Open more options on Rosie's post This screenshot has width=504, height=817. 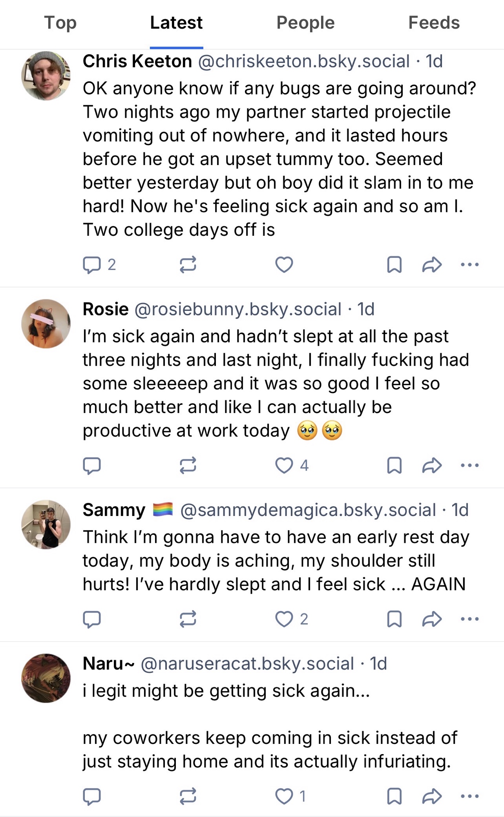(x=469, y=465)
